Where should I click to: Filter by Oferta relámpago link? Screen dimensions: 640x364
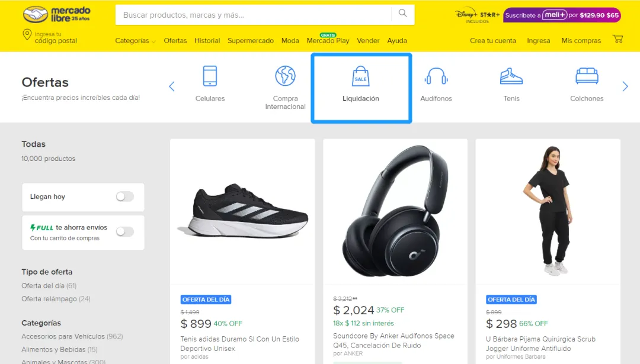point(56,299)
